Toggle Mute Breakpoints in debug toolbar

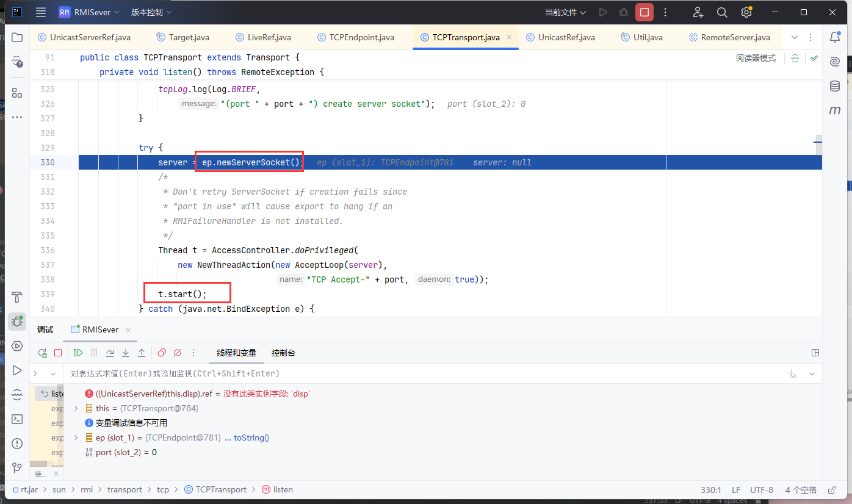tap(178, 353)
